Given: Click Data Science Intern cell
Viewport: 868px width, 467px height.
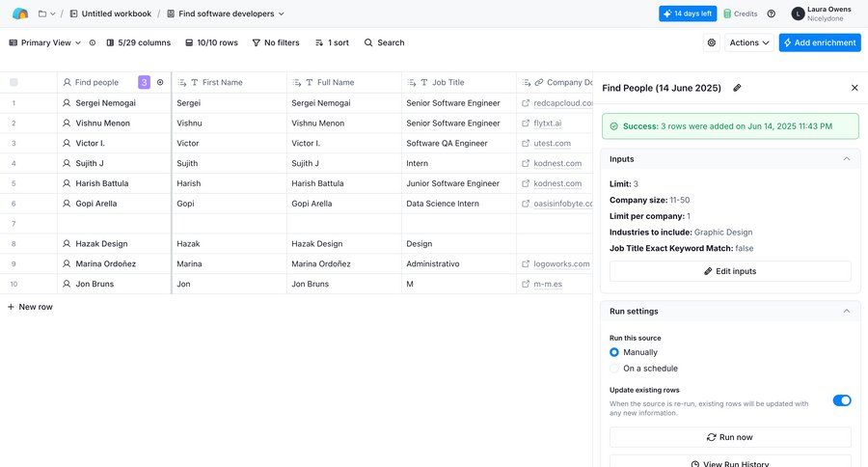Looking at the screenshot, I should pyautogui.click(x=458, y=204).
